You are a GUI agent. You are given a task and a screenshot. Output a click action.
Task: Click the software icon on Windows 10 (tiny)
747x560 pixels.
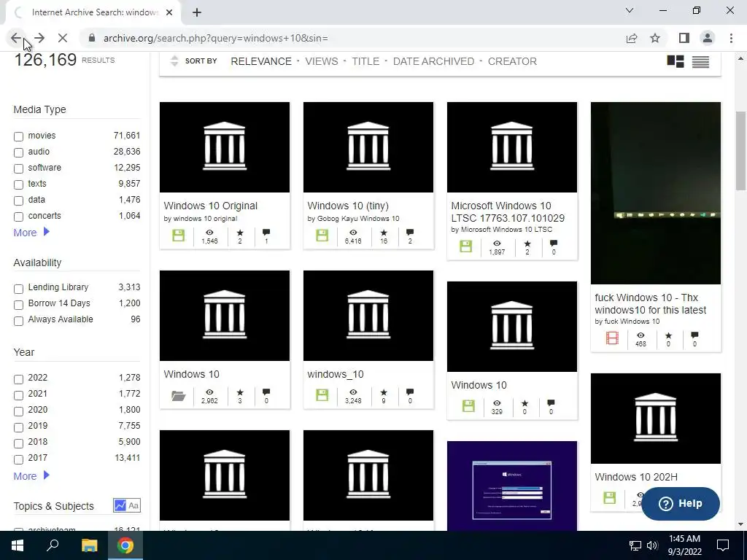point(322,236)
